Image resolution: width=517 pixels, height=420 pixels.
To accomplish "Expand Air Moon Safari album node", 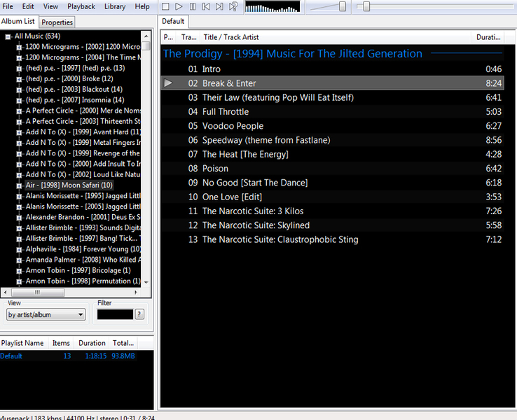I will click(19, 185).
